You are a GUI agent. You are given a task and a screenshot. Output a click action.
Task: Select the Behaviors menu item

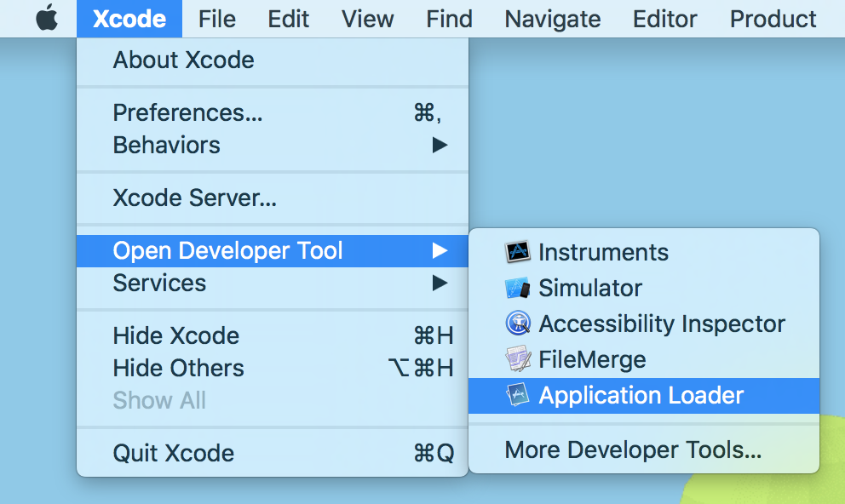click(273, 145)
